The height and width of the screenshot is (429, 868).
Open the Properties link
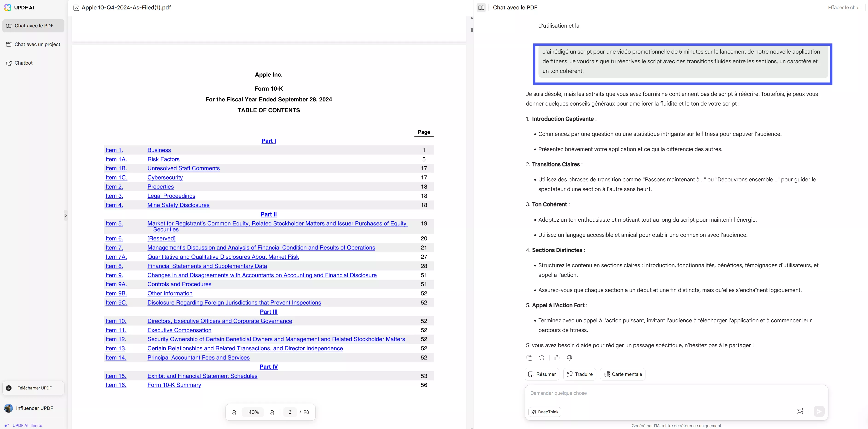(161, 186)
